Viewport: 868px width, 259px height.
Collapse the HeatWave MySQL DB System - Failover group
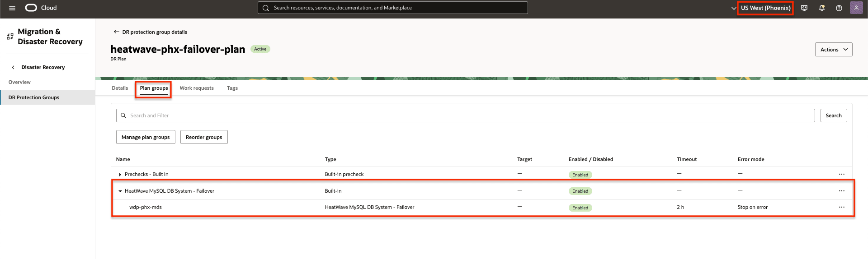pyautogui.click(x=120, y=191)
